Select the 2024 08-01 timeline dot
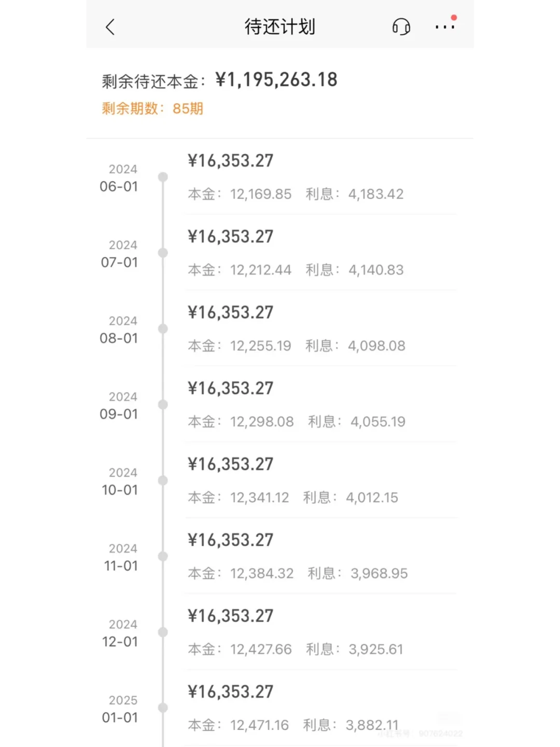 (x=163, y=329)
